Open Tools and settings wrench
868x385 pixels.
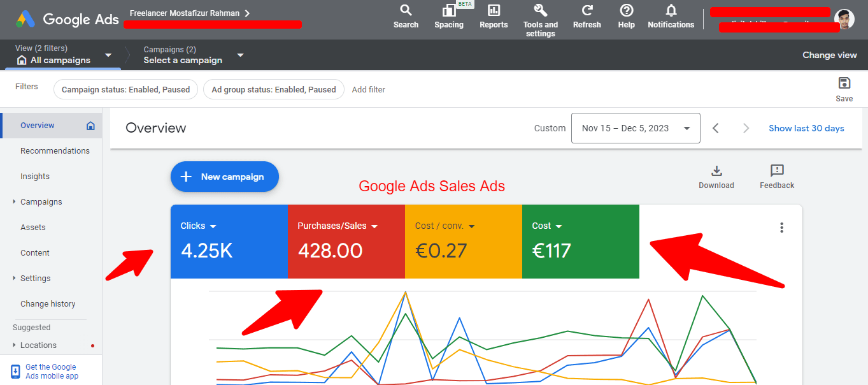tap(540, 11)
